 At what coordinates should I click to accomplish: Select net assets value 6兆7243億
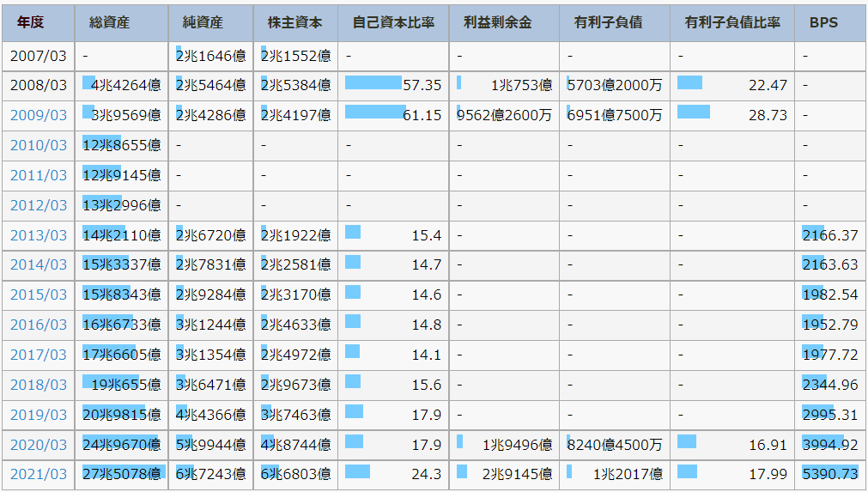coord(211,474)
